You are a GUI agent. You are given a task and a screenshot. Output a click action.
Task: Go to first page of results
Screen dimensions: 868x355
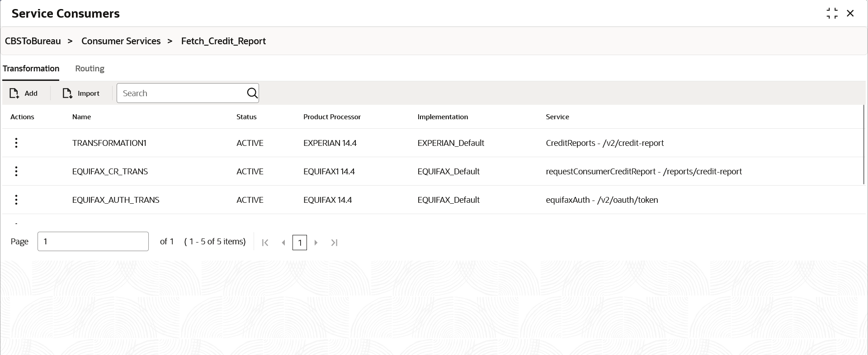(x=265, y=243)
